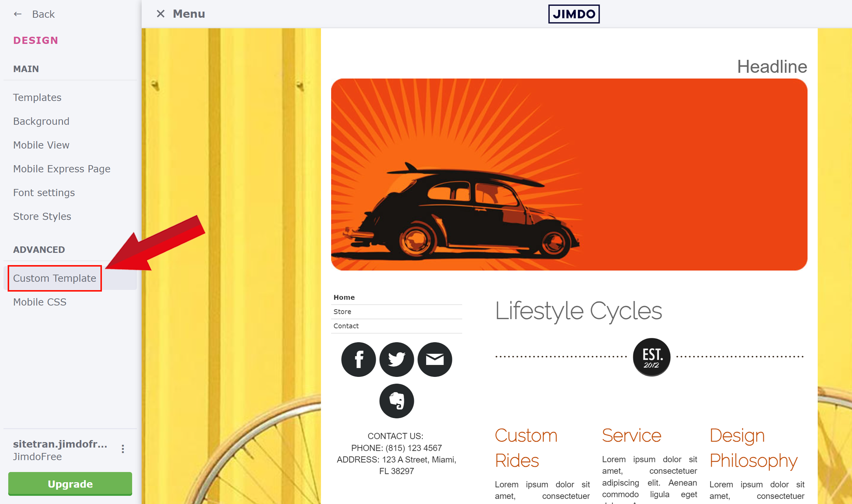Screen dimensions: 852x504
Task: Click the Facebook social icon
Action: pos(358,359)
